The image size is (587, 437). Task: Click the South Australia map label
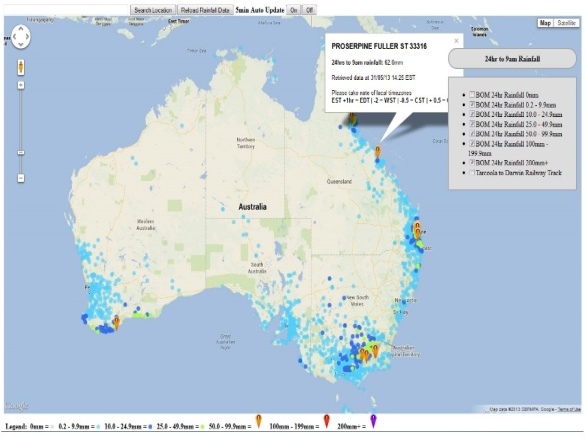(x=257, y=267)
